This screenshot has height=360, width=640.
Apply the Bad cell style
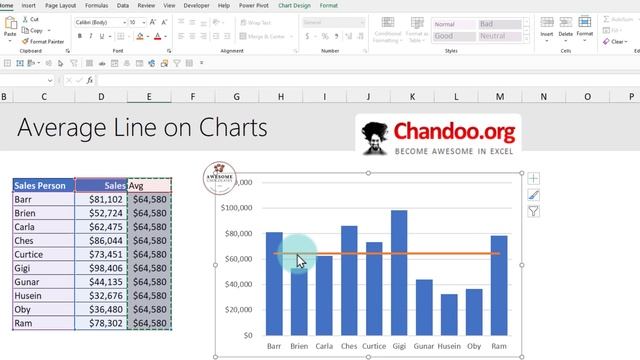500,24
